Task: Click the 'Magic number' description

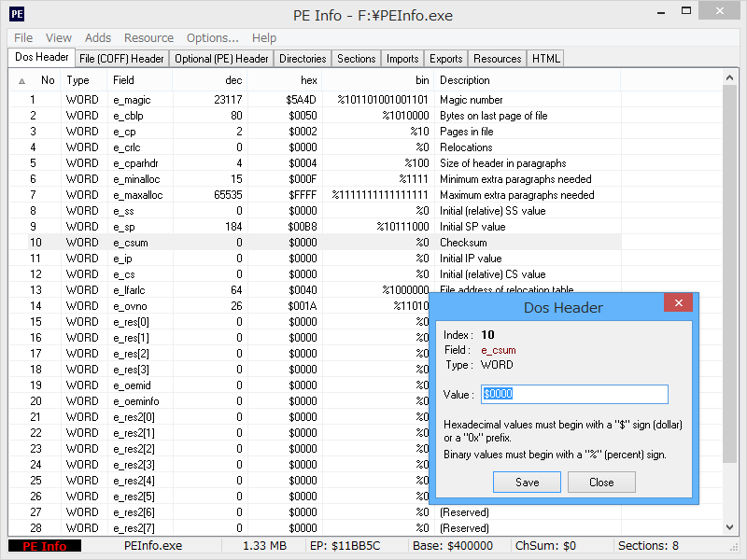Action: 471,100
